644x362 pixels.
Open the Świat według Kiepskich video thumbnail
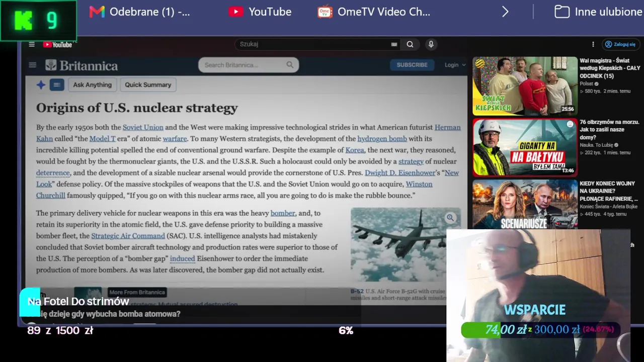pos(525,86)
